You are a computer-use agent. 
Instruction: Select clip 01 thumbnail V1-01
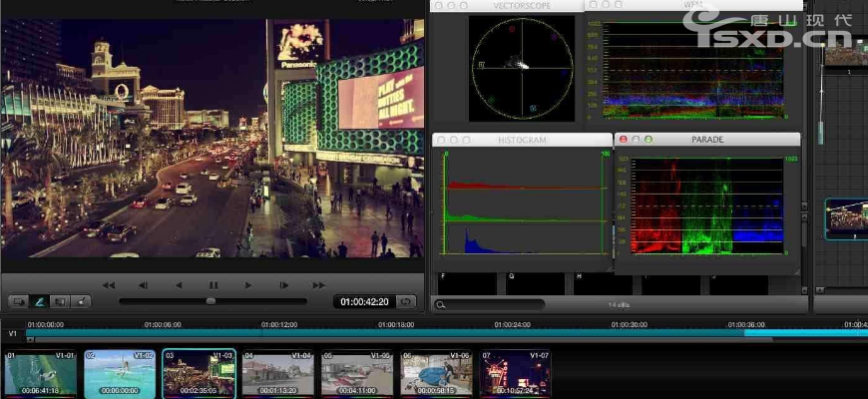click(39, 375)
